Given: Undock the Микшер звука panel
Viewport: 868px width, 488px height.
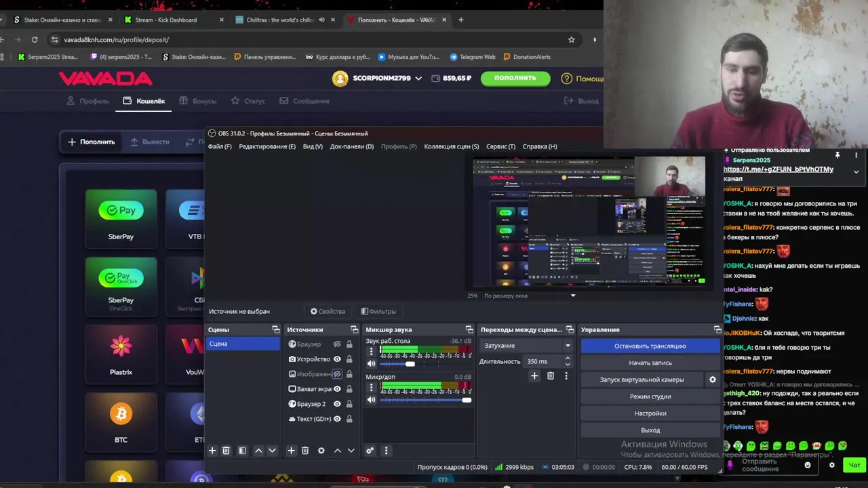Looking at the screenshot, I should click(469, 329).
